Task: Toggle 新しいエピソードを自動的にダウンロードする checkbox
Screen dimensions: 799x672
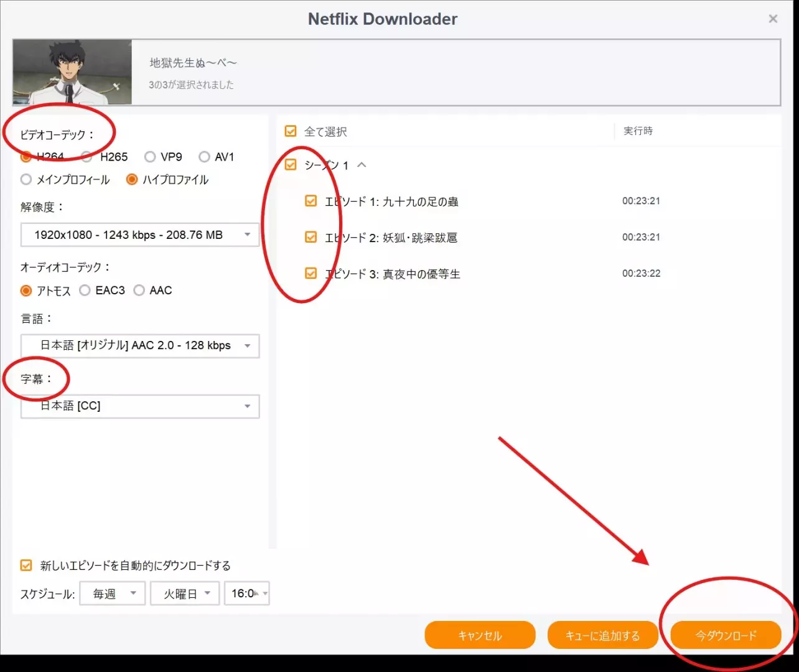Action: click(x=26, y=566)
